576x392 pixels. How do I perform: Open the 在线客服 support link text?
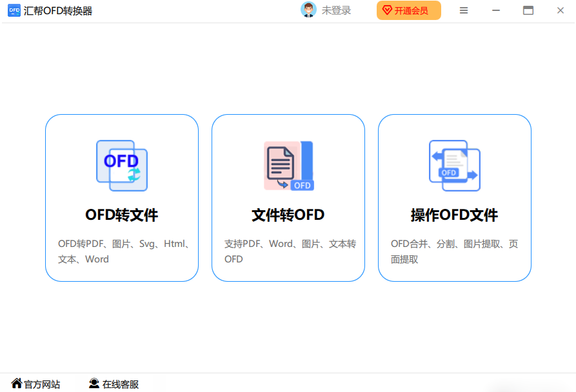click(x=121, y=384)
